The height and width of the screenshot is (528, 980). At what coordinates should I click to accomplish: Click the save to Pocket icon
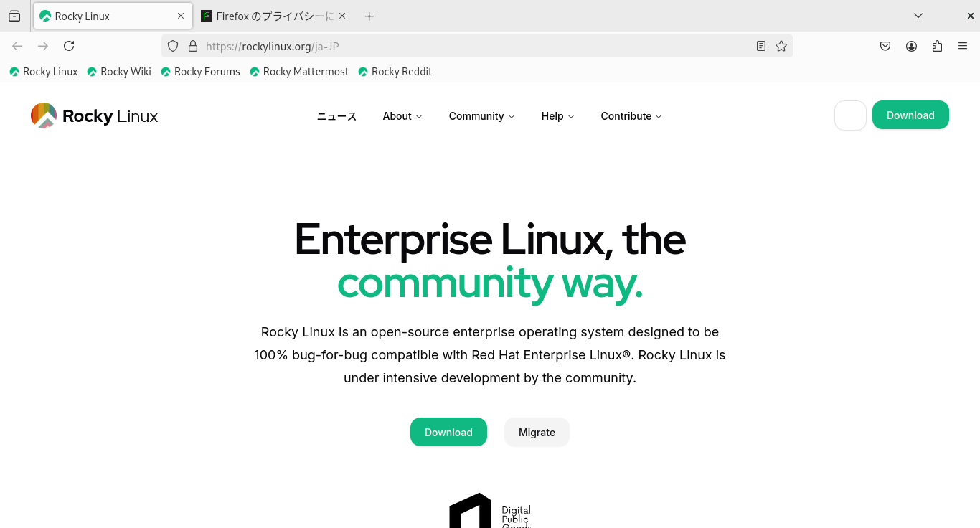pyautogui.click(x=885, y=45)
